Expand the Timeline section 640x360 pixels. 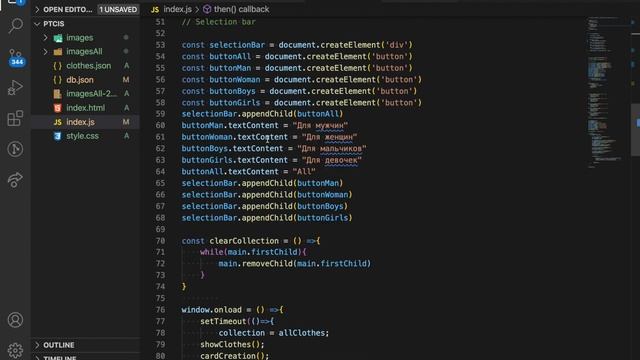coord(37,358)
